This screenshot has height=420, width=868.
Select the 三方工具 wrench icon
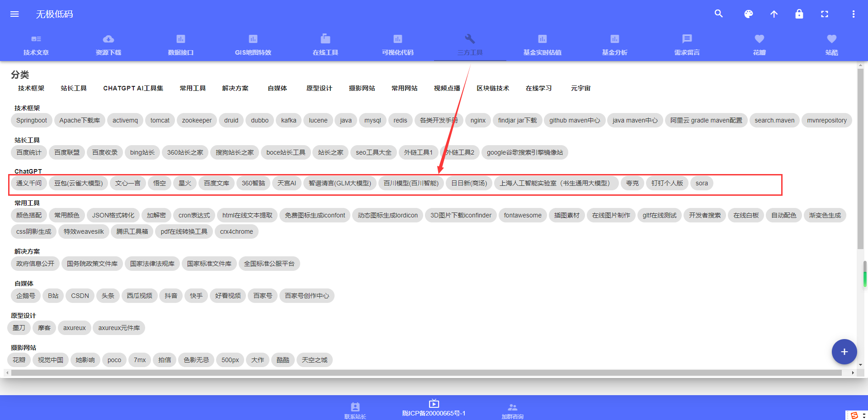click(x=470, y=38)
